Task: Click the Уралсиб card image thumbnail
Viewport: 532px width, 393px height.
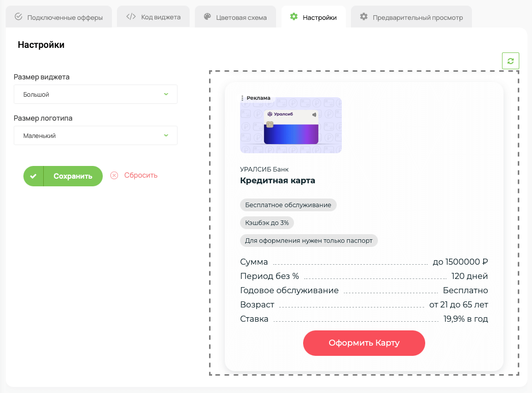Action: (x=290, y=125)
